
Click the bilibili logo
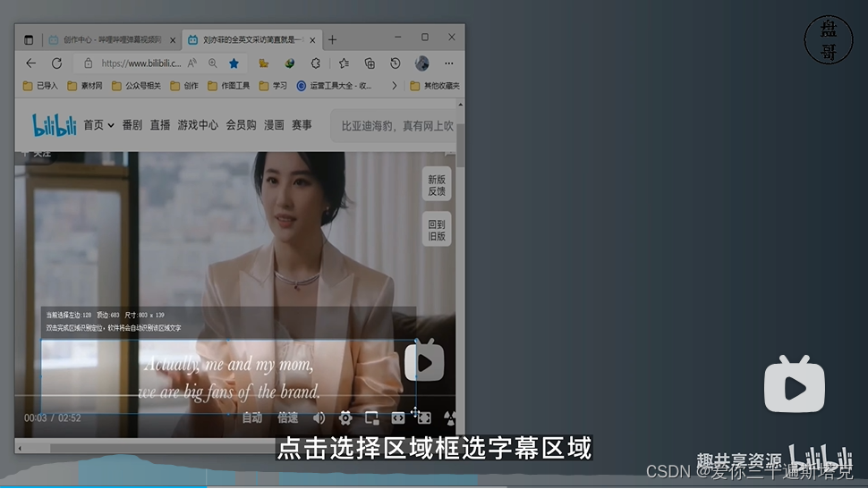(x=55, y=125)
